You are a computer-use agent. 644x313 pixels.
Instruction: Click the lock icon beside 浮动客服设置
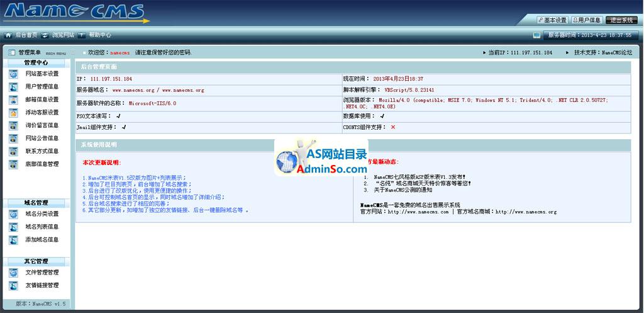[x=14, y=113]
